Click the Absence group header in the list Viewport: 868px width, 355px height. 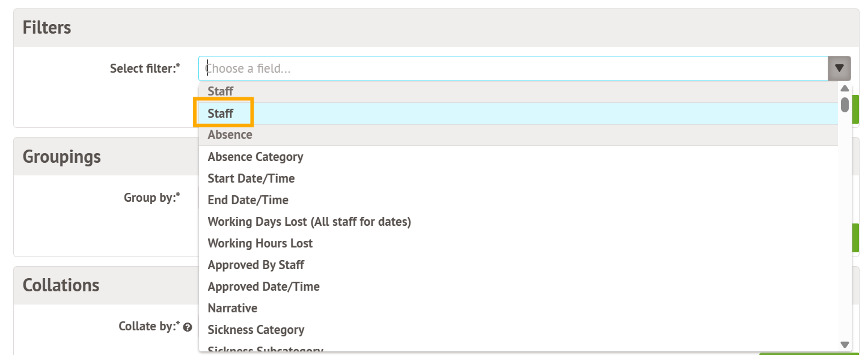click(x=230, y=135)
